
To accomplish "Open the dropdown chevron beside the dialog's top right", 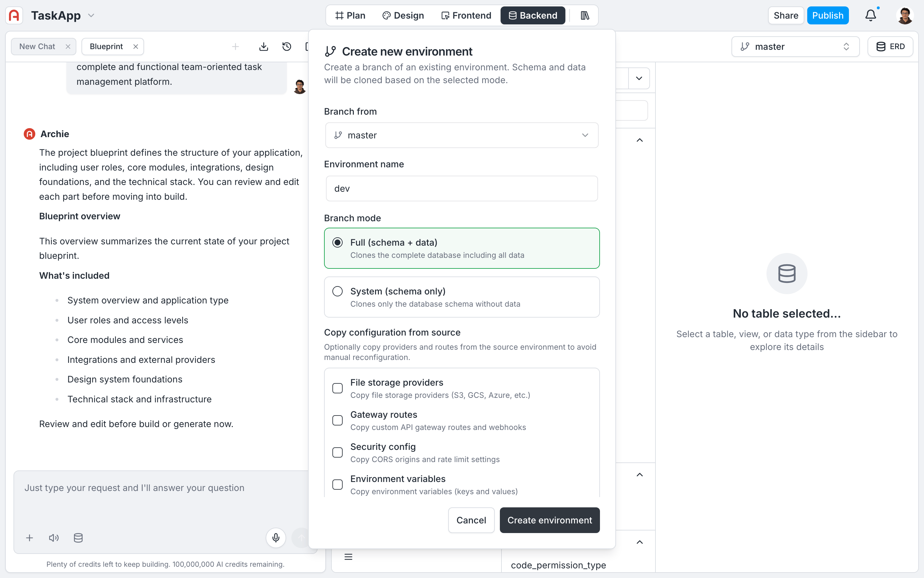I will (639, 78).
